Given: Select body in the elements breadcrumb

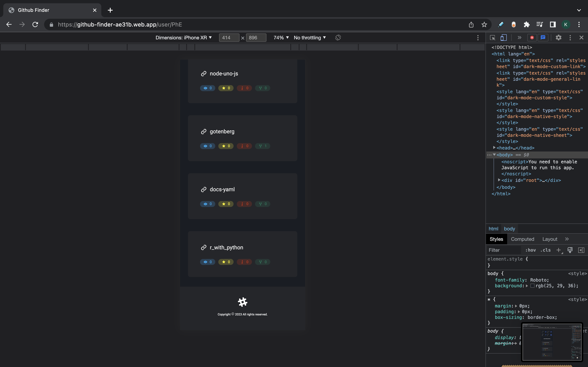Looking at the screenshot, I should pos(509,229).
